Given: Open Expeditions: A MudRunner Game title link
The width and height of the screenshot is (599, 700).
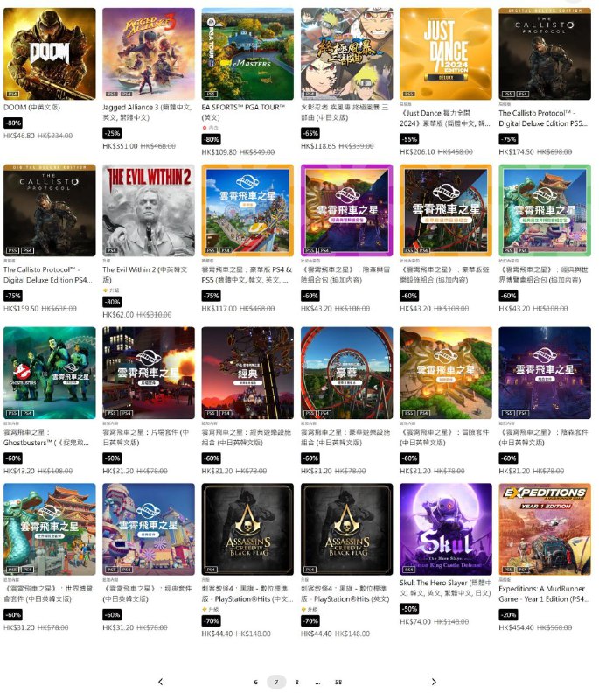Looking at the screenshot, I should pyautogui.click(x=544, y=594).
